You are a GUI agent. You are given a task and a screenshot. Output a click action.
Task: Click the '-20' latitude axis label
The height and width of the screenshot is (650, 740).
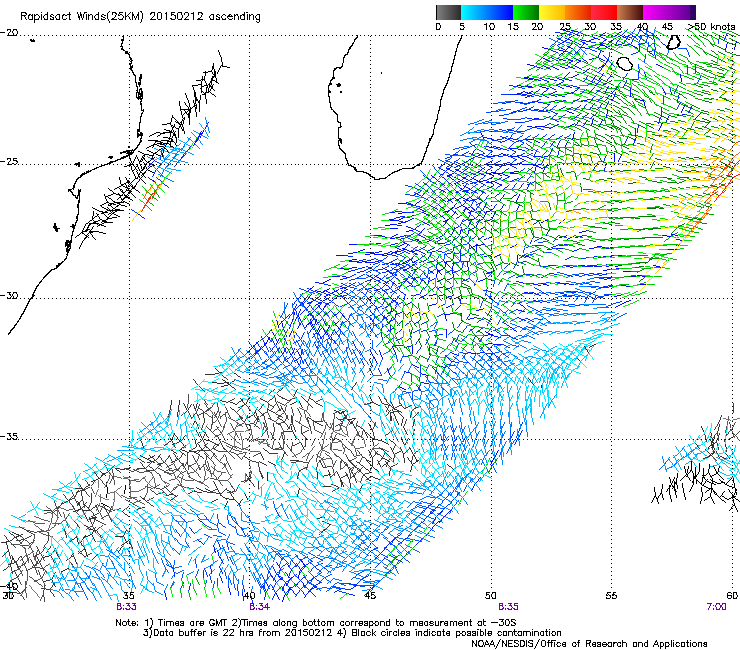(9, 33)
